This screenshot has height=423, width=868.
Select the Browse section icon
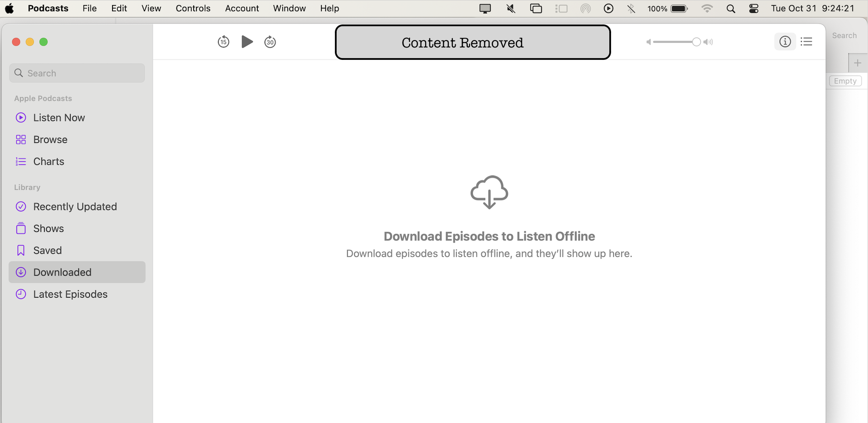(x=21, y=139)
